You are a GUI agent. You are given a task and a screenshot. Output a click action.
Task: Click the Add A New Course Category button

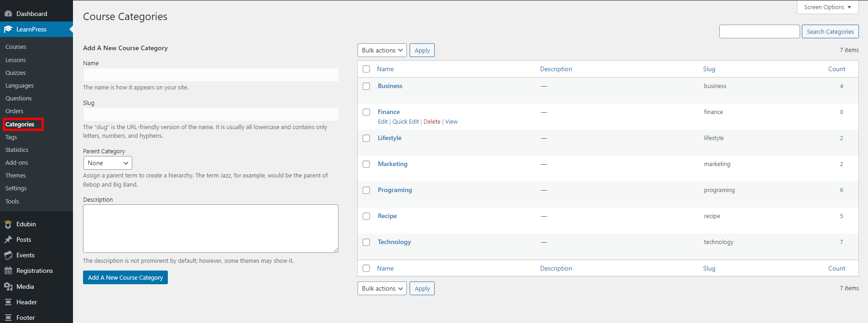click(125, 277)
